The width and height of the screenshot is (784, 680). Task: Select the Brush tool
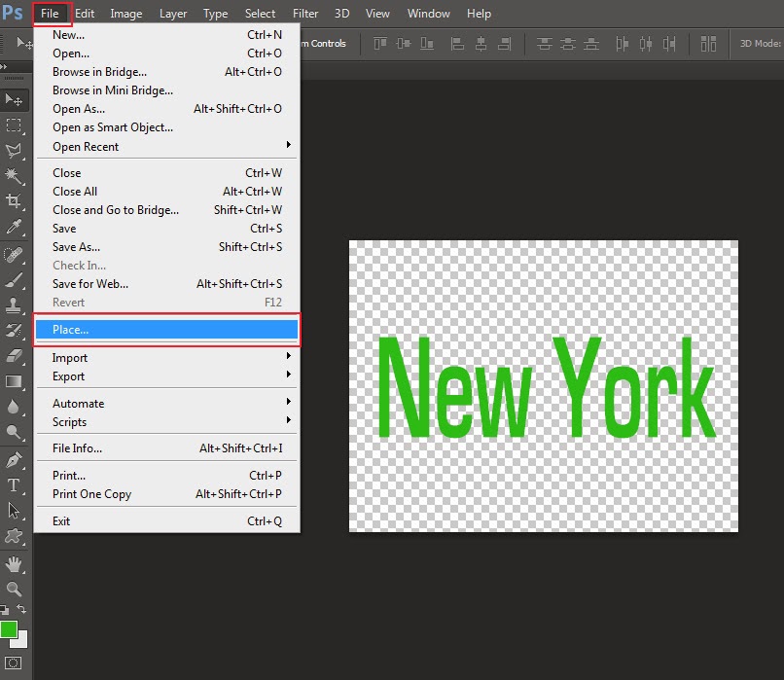point(14,278)
